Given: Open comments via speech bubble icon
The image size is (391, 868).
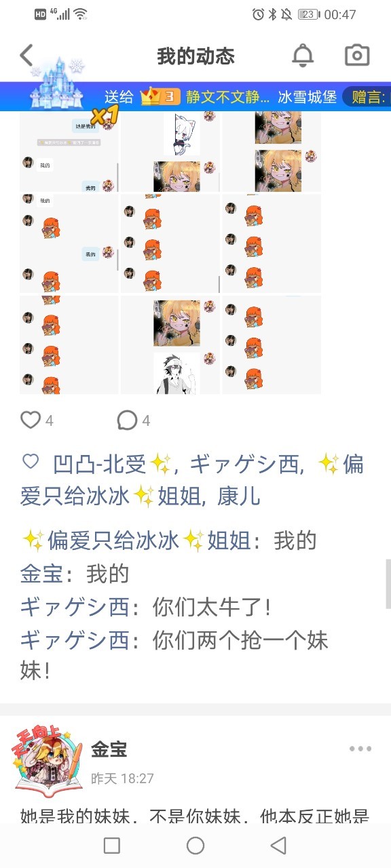Looking at the screenshot, I should [127, 420].
